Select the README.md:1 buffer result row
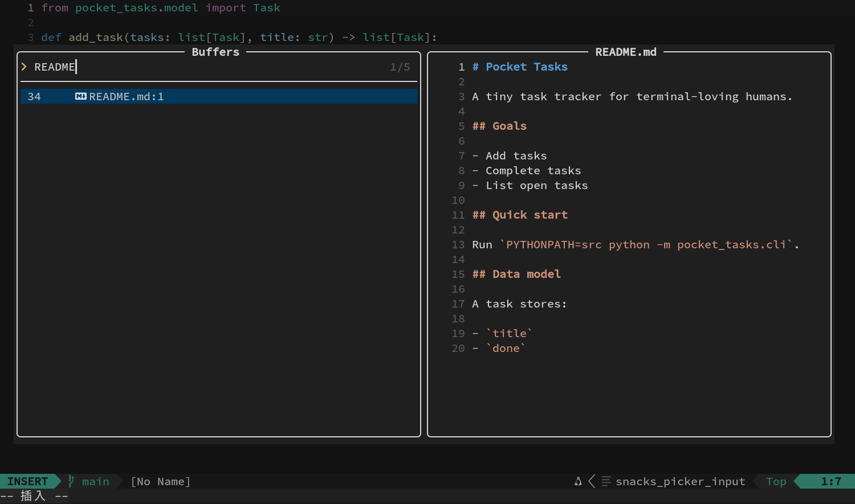Viewport: 855px width, 504px height. click(219, 96)
